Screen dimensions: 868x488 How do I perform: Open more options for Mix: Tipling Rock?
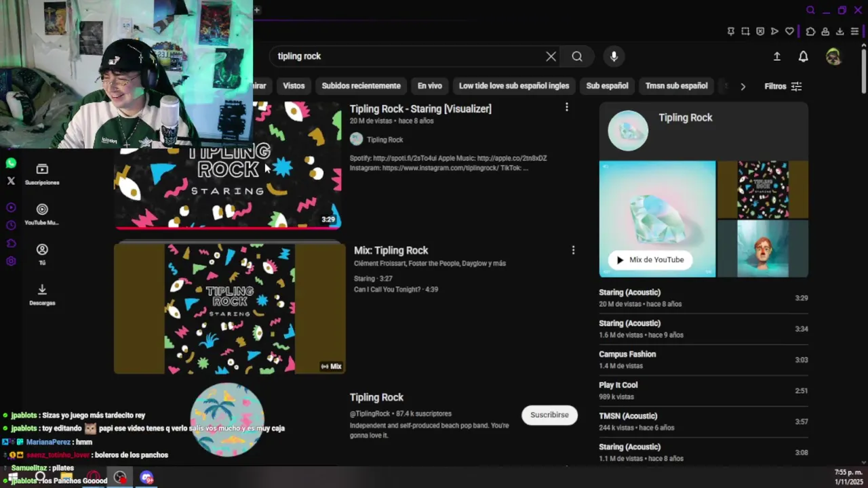[573, 250]
